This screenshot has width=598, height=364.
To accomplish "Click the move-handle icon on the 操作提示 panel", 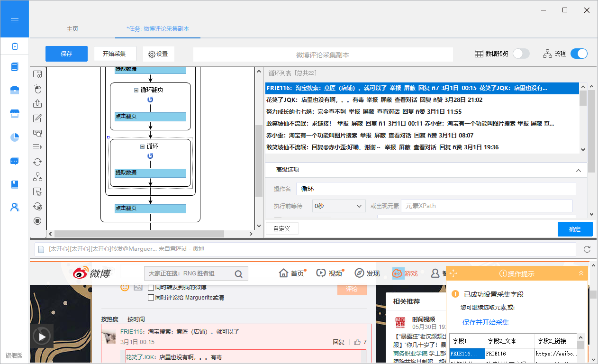I will point(453,273).
